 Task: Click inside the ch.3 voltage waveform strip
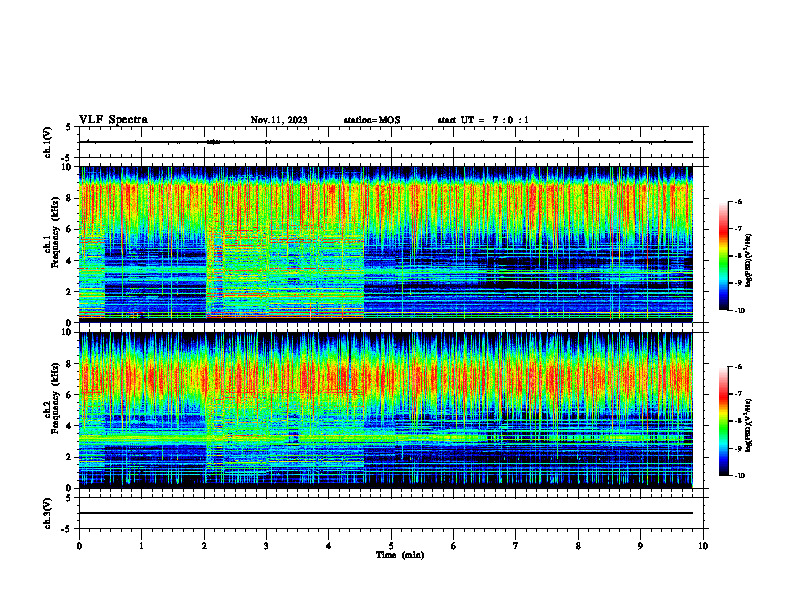tap(391, 513)
